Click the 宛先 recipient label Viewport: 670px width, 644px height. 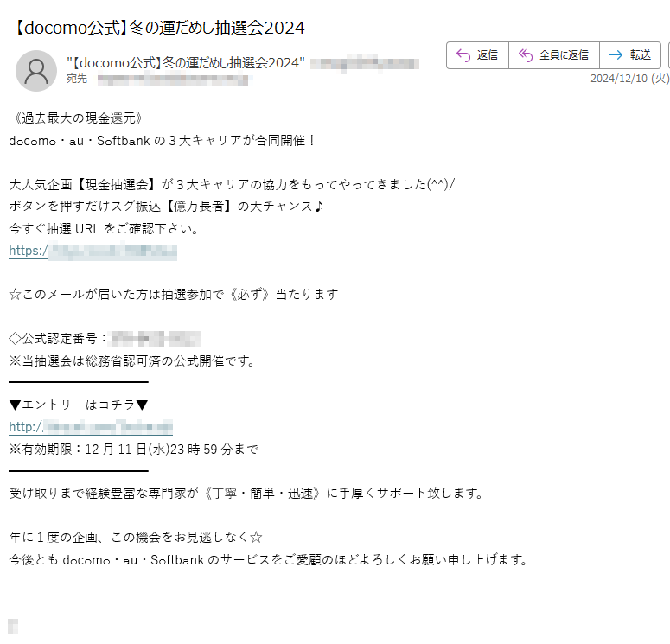77,79
